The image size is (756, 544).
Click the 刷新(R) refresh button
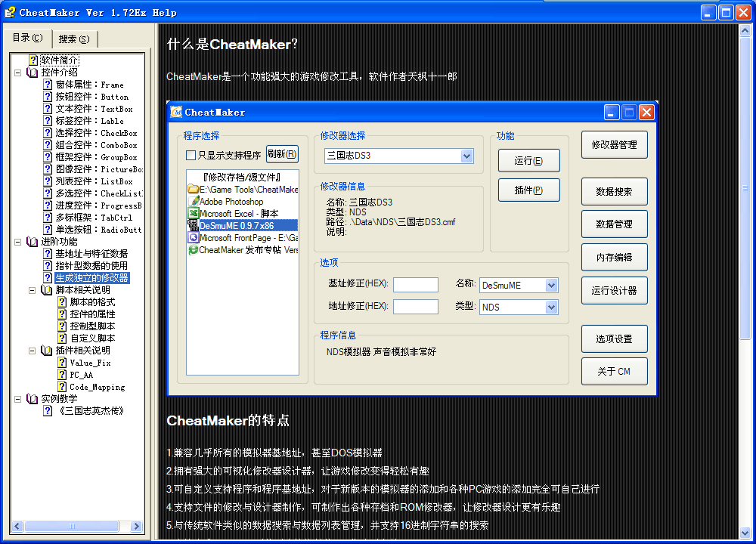coord(282,154)
